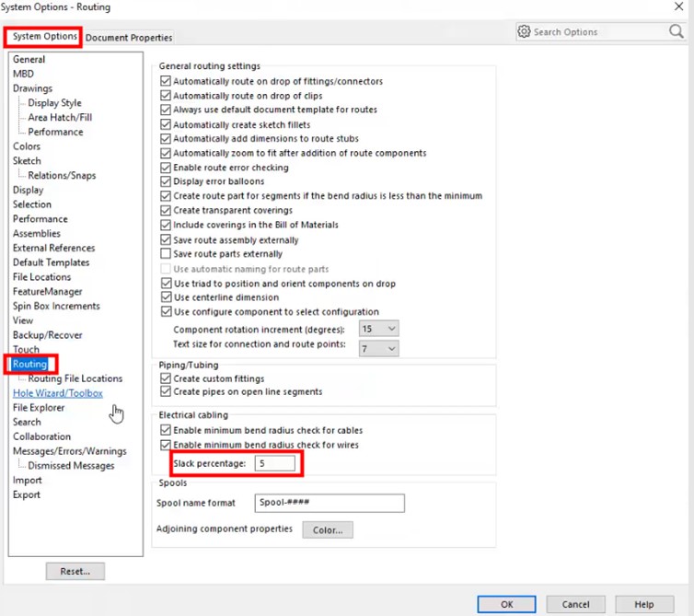Screen dimensions: 694x616
Task: Click the OK button
Action: (506, 605)
